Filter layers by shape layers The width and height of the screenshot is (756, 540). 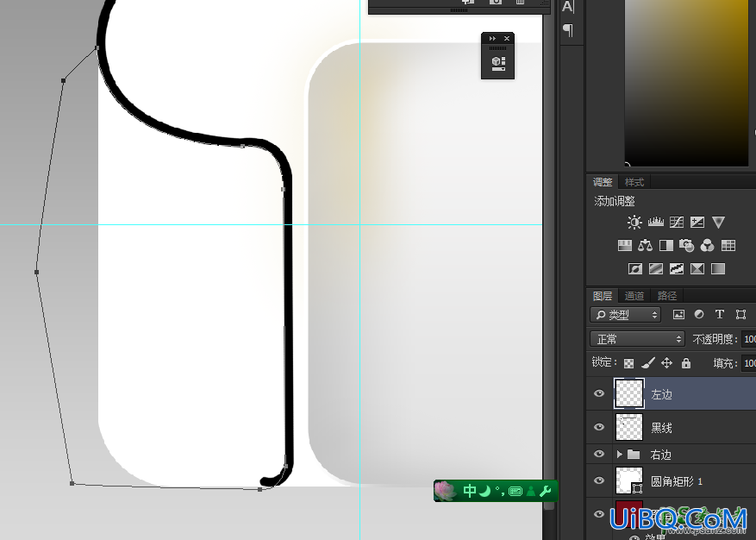click(741, 315)
